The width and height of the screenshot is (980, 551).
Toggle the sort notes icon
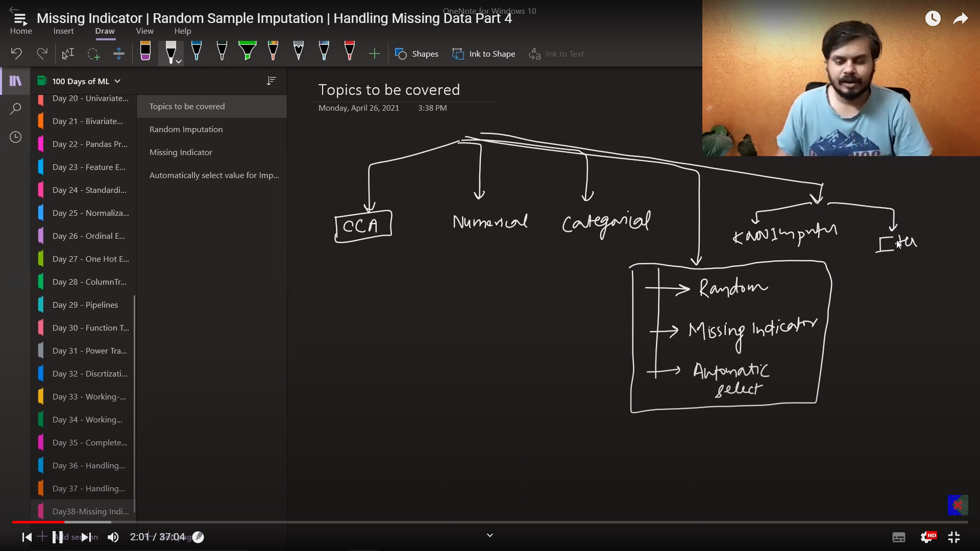click(271, 81)
